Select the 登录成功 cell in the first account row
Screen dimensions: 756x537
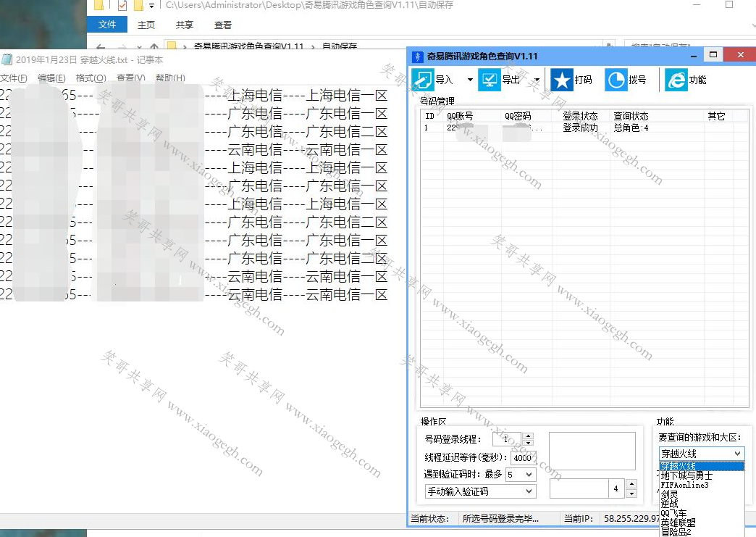pyautogui.click(x=580, y=128)
